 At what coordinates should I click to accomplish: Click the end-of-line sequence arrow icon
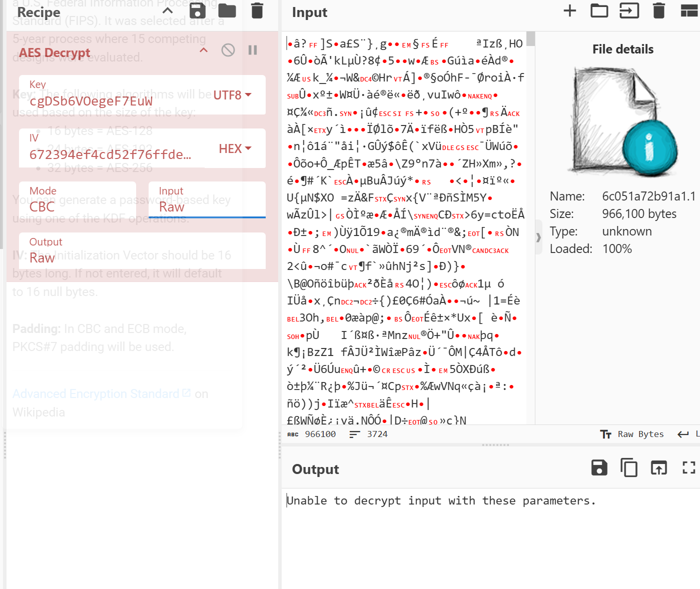(x=683, y=434)
